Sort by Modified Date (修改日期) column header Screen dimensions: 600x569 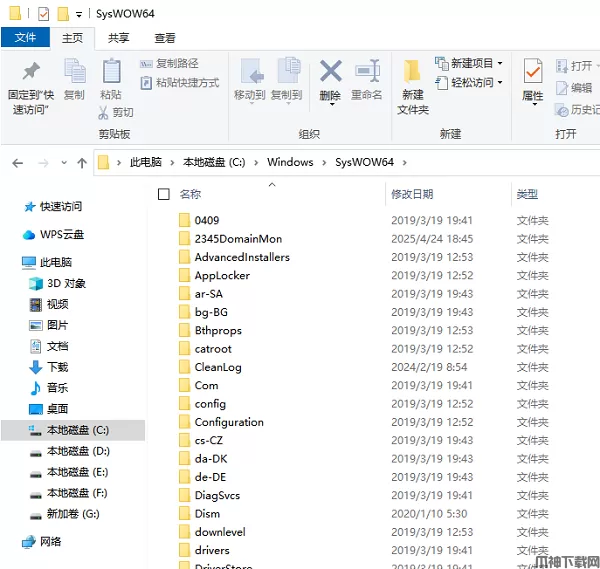pyautogui.click(x=412, y=194)
